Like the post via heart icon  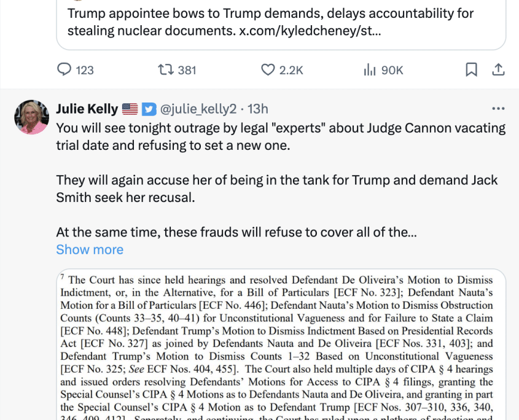[268, 70]
